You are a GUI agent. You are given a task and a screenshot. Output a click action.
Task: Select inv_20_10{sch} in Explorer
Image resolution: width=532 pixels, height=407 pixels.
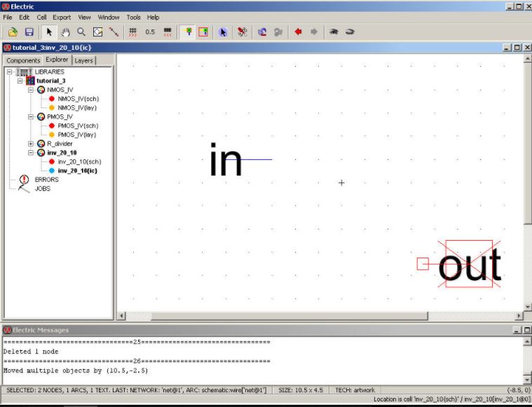78,161
